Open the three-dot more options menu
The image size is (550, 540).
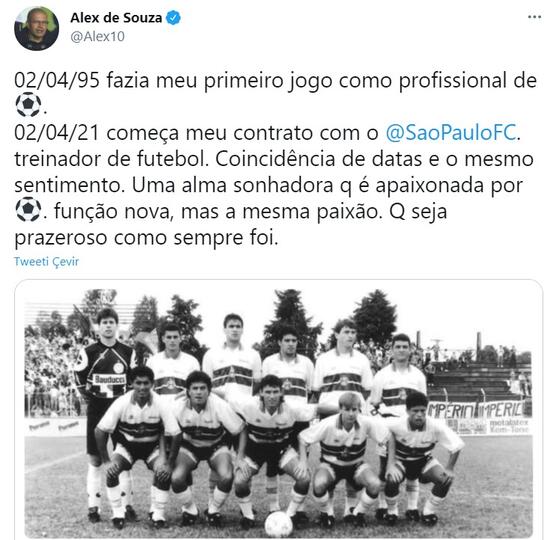point(534,17)
